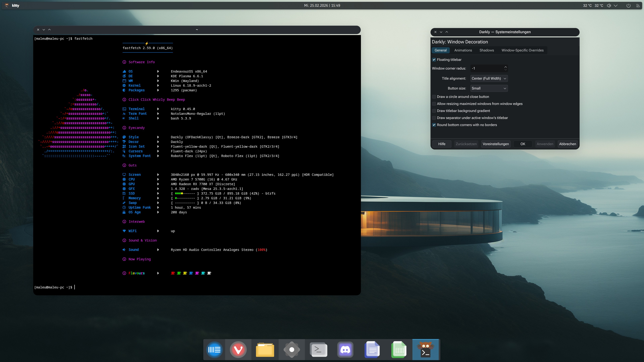Open the Window-Specific Overrides tab

pyautogui.click(x=522, y=50)
